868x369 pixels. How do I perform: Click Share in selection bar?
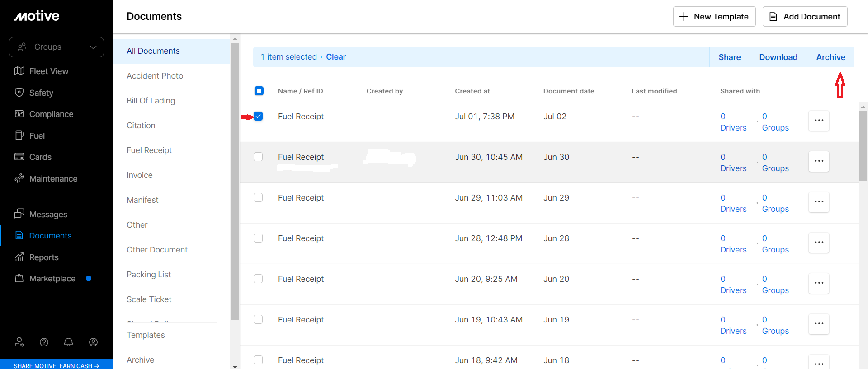click(730, 57)
